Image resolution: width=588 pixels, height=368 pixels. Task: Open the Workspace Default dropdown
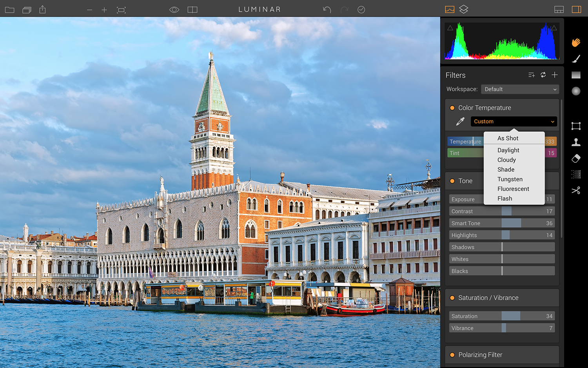tap(520, 89)
